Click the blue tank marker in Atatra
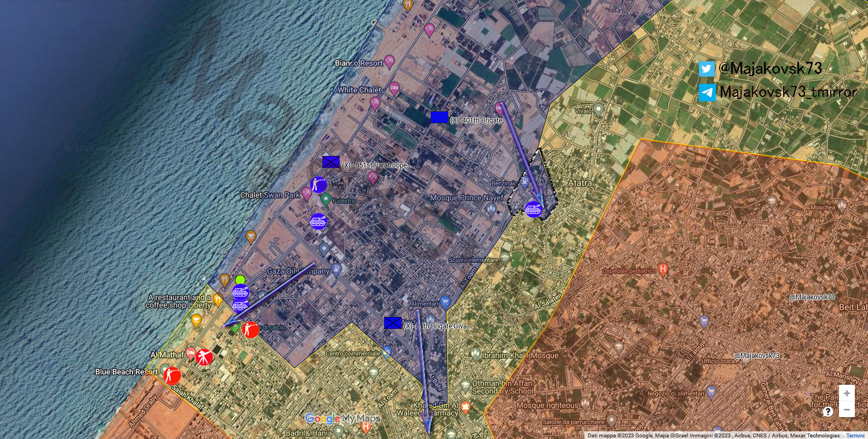Screen dimensions: 868x439 [534, 209]
